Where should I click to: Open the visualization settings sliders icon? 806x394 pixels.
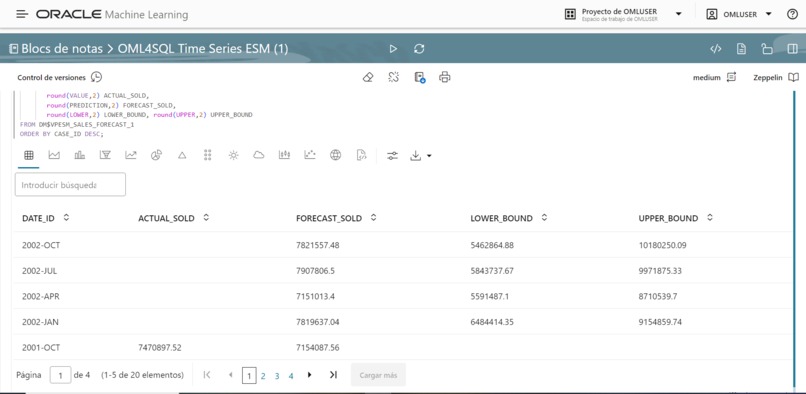(392, 155)
